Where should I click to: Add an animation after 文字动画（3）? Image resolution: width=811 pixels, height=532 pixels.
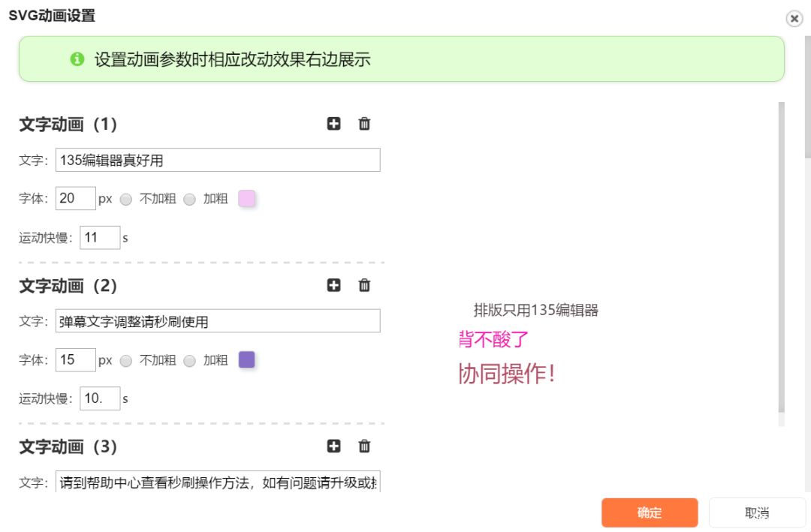[x=333, y=446]
